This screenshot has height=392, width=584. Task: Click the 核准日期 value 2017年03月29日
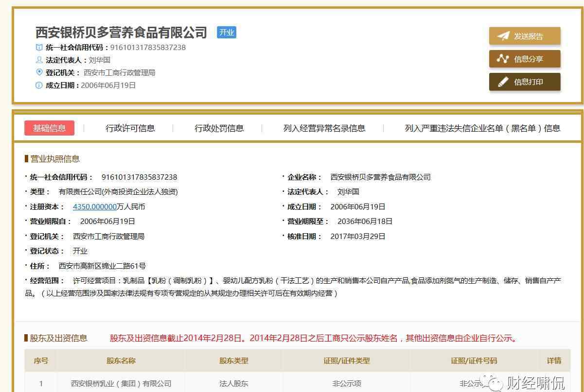(x=358, y=237)
